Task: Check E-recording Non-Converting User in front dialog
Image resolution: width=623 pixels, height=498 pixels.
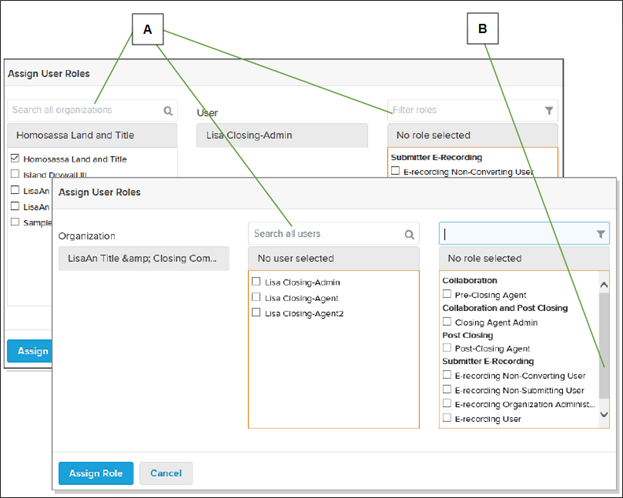Action: click(x=447, y=375)
